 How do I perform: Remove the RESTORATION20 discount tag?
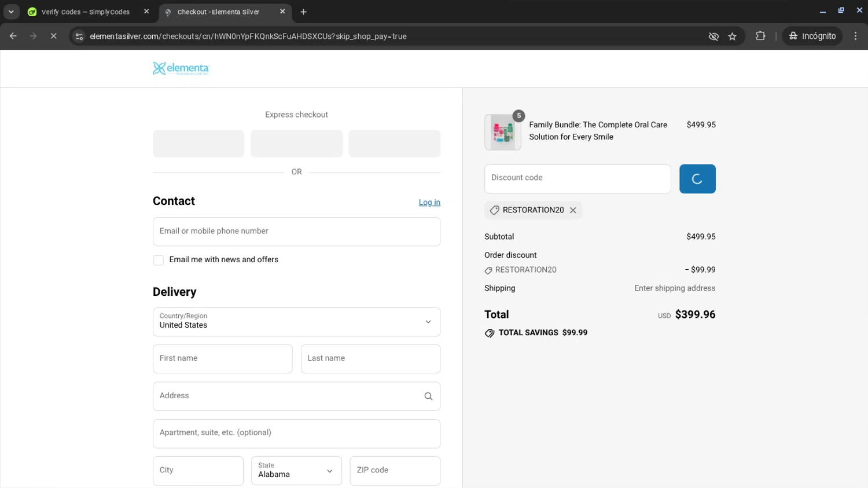[573, 210]
